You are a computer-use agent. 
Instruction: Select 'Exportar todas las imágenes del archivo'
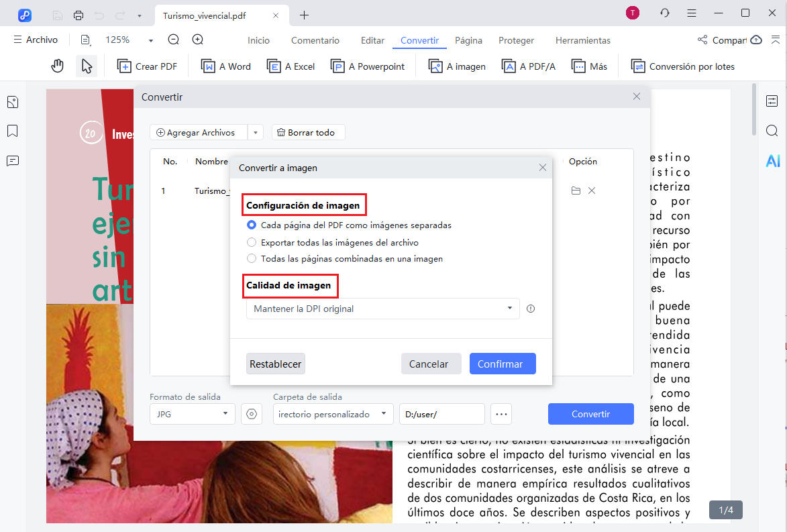pos(252,243)
